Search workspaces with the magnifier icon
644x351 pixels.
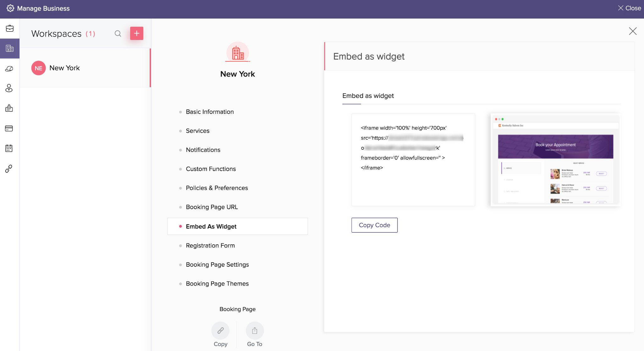click(118, 34)
